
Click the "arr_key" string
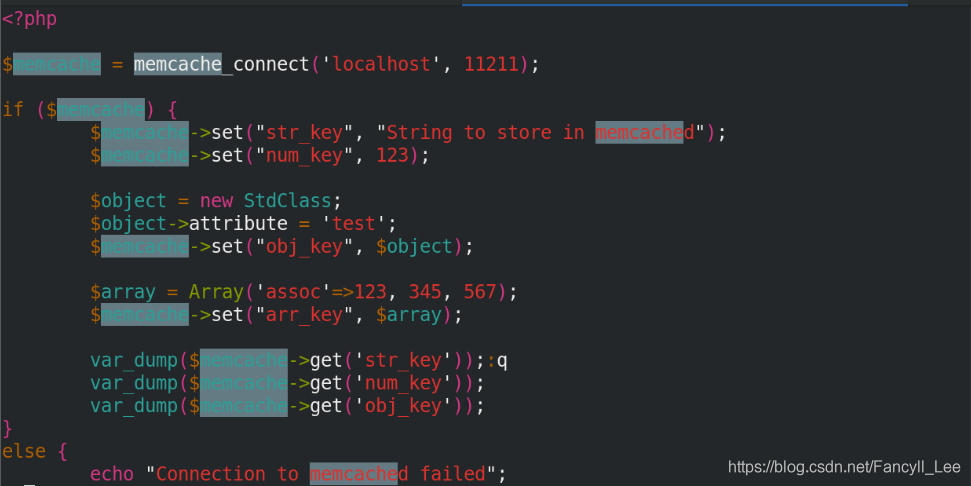tap(304, 315)
